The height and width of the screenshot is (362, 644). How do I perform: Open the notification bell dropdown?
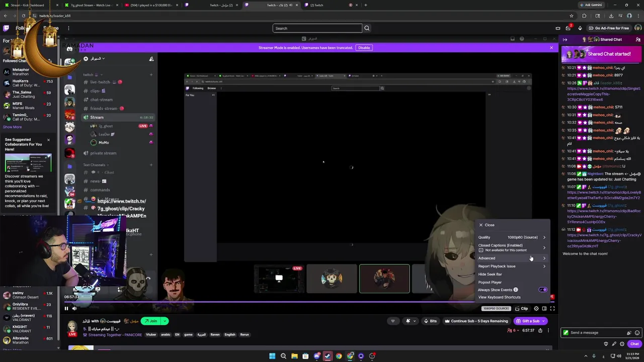coord(410,321)
